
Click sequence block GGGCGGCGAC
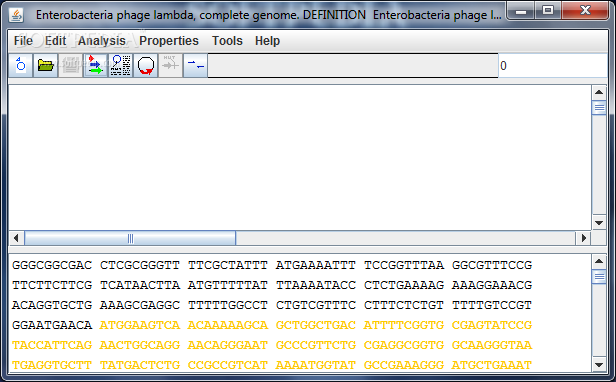52,265
